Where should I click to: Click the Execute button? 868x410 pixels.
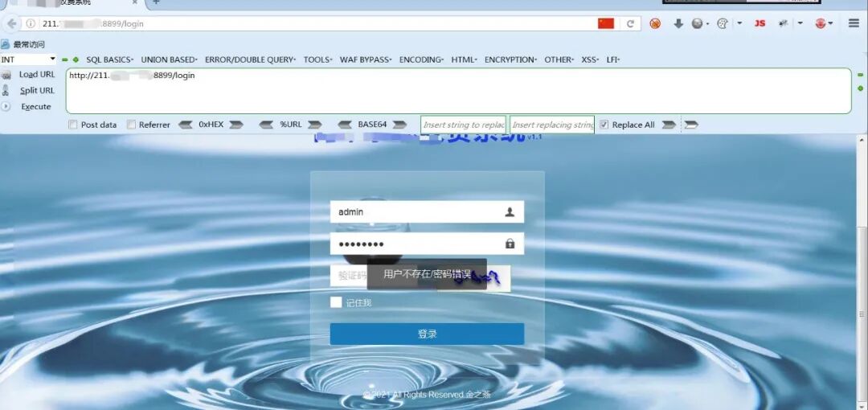36,106
